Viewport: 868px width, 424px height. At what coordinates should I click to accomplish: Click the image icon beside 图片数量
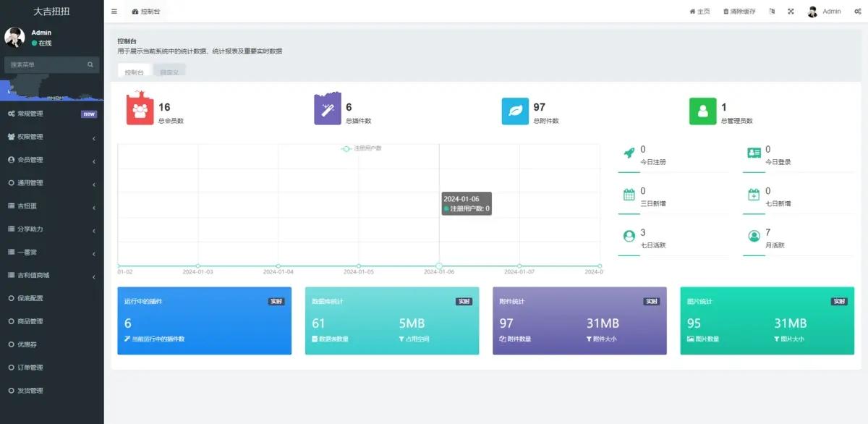coord(690,339)
